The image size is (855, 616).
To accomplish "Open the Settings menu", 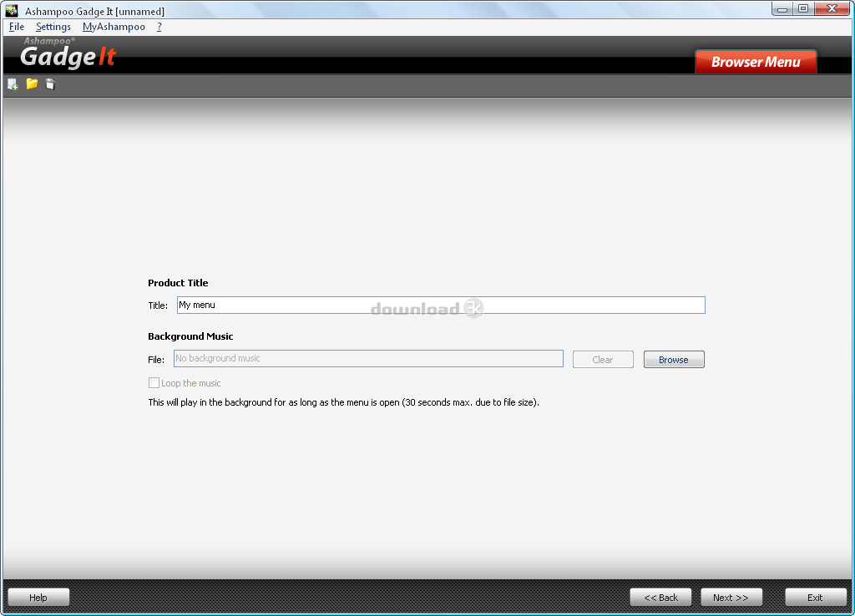I will [53, 27].
